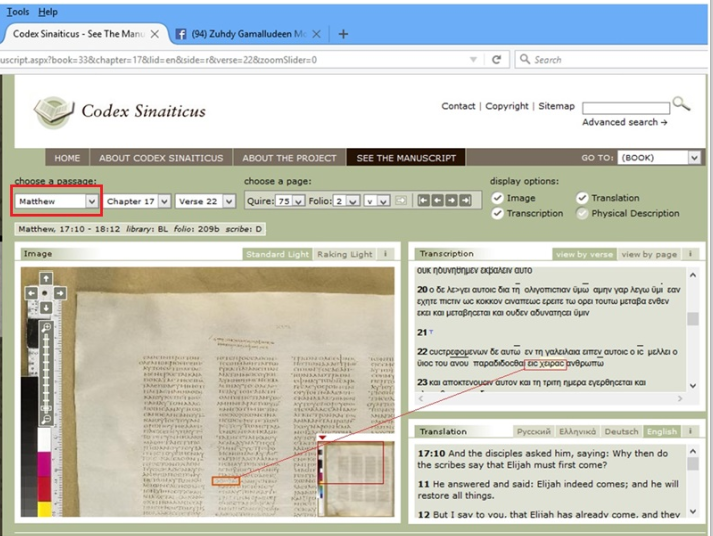
Task: Go to the next manuscript page
Action: [451, 200]
